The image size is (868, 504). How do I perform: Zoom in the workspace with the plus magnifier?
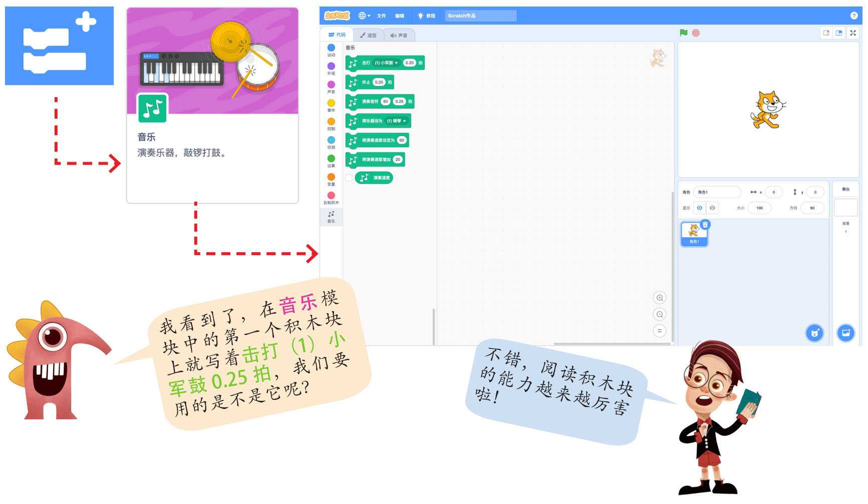tap(660, 298)
